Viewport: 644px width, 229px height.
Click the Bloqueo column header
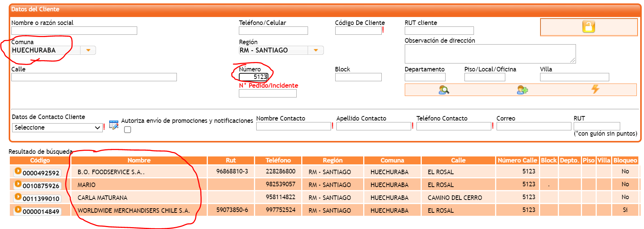(x=625, y=160)
